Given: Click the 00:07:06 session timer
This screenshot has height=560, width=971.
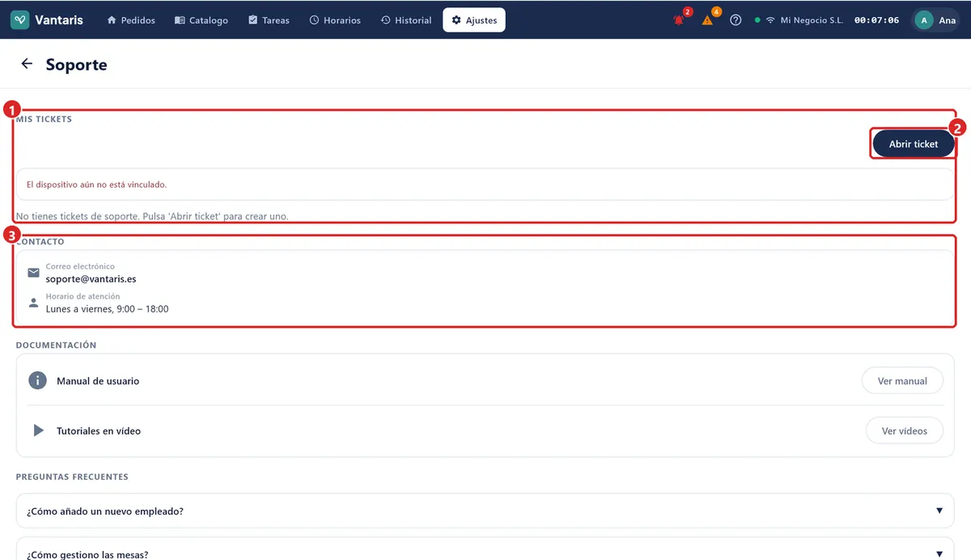Looking at the screenshot, I should [x=876, y=20].
